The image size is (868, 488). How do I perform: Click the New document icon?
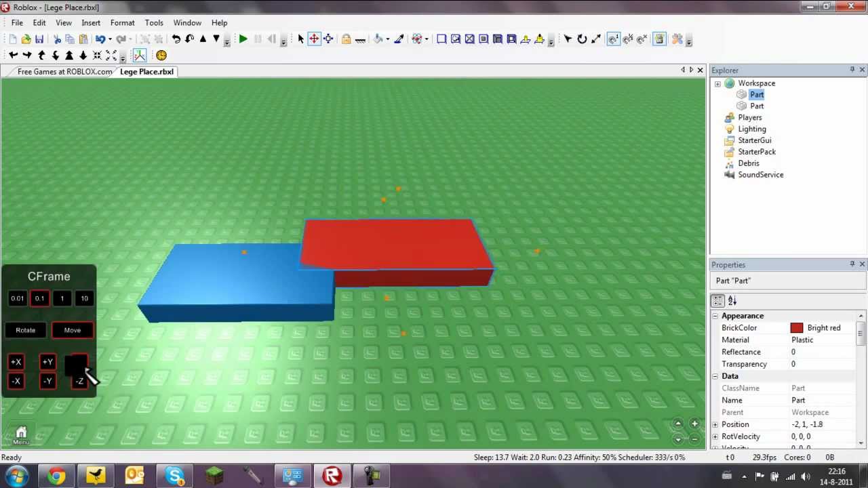click(13, 39)
